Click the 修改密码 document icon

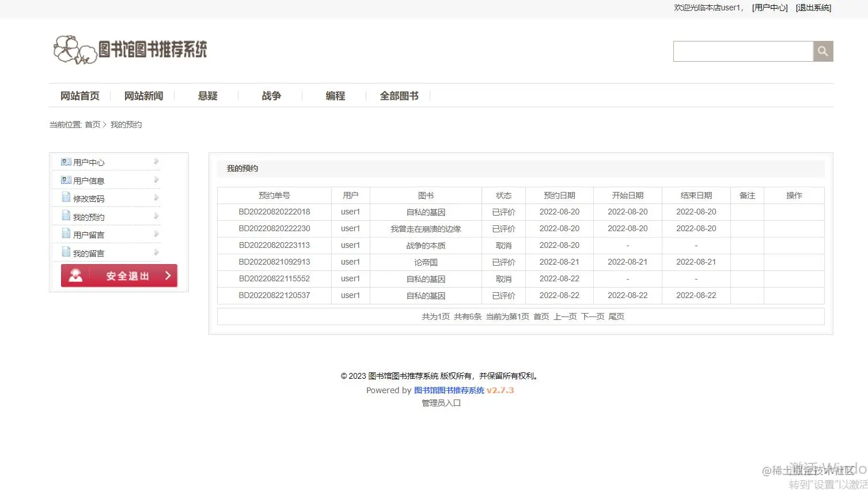coord(66,198)
